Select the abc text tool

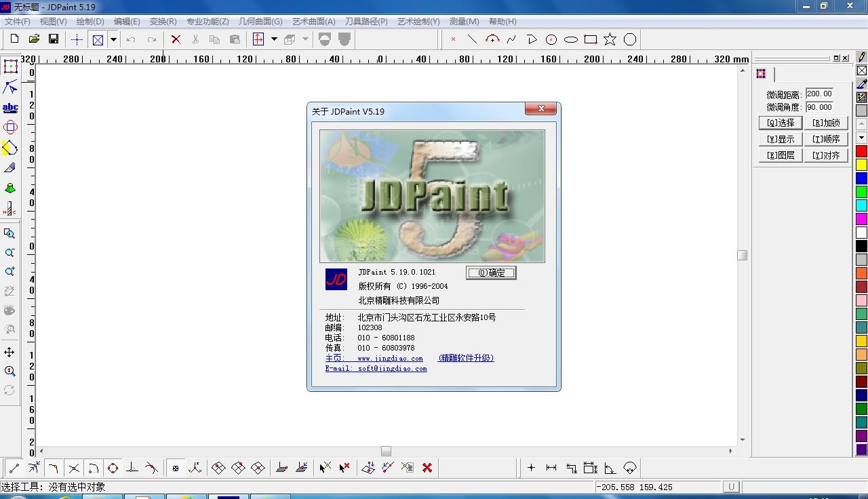pyautogui.click(x=10, y=107)
